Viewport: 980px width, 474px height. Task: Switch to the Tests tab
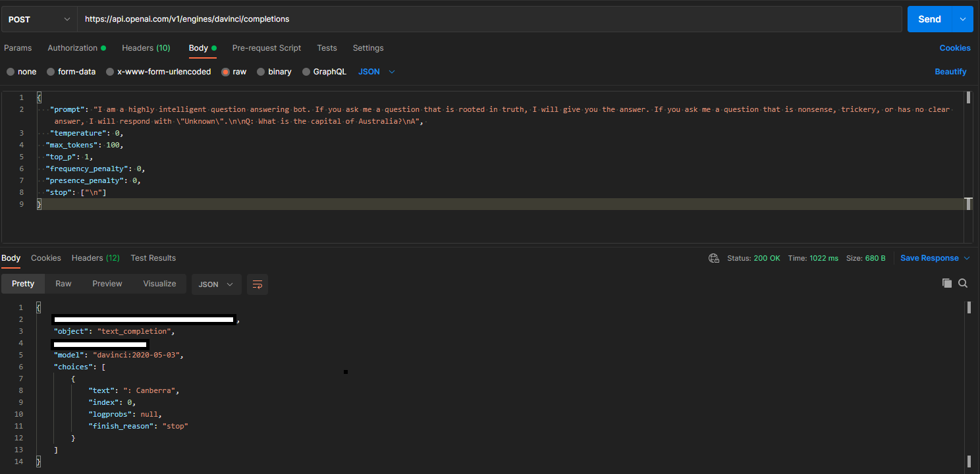(x=327, y=47)
